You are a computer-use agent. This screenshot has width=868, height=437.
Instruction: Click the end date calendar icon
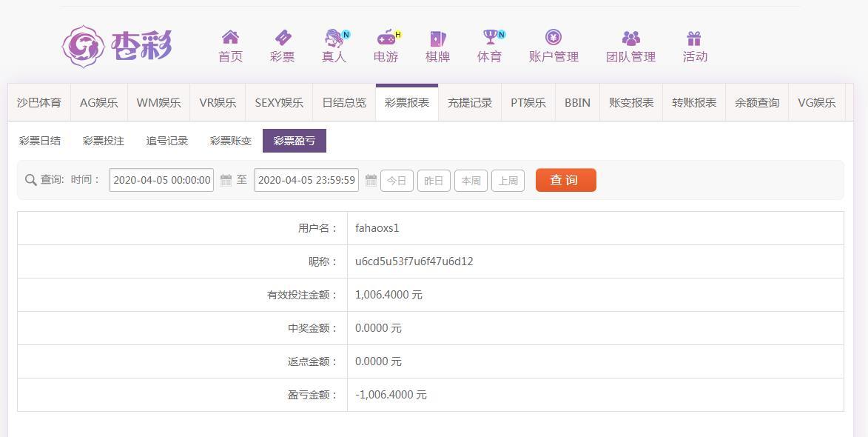371,180
